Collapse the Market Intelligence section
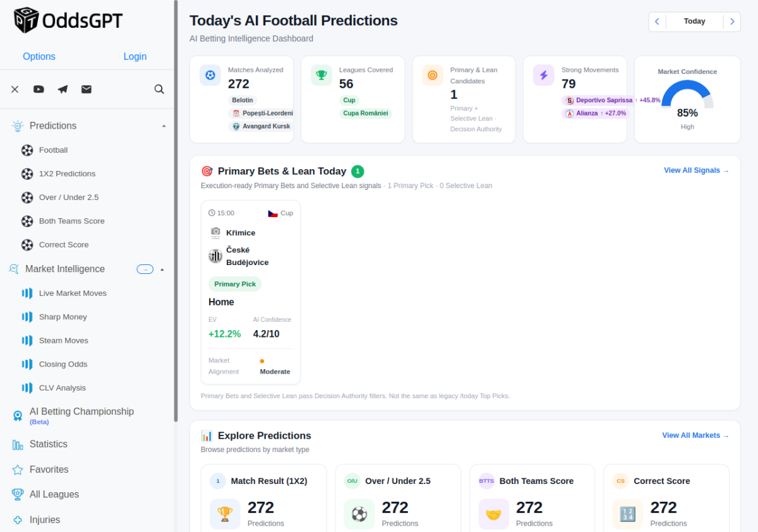Image resolution: width=758 pixels, height=532 pixels. click(162, 269)
